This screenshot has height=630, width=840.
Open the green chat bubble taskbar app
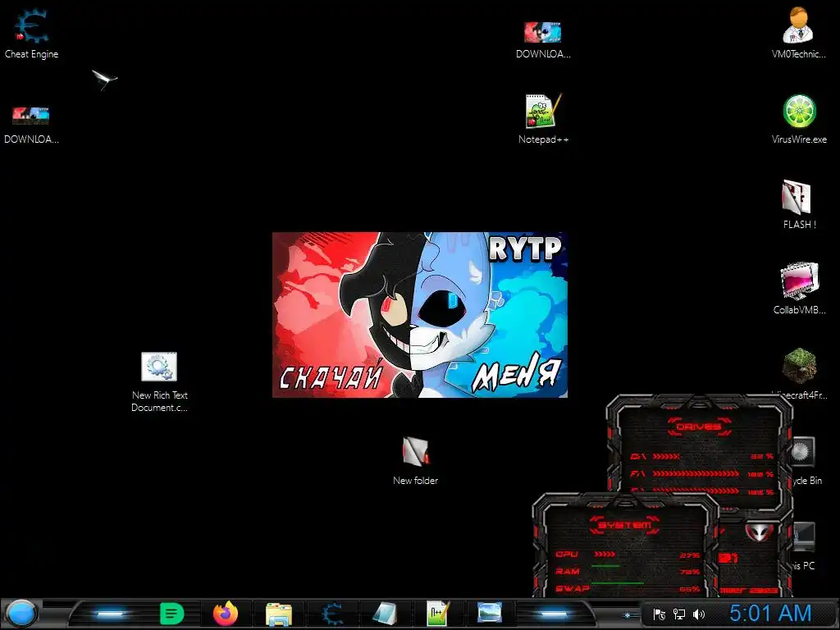[x=171, y=614]
